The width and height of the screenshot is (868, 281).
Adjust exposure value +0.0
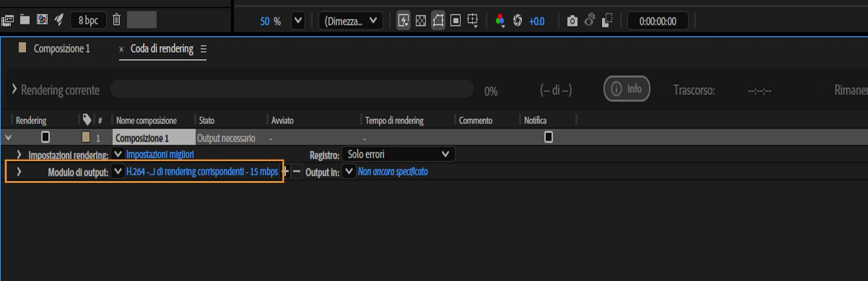point(537,21)
